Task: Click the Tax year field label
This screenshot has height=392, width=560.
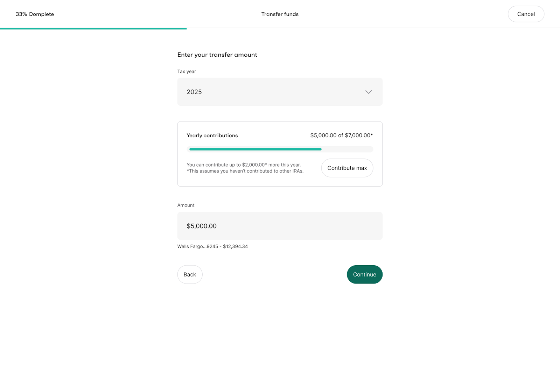Action: pyautogui.click(x=187, y=71)
